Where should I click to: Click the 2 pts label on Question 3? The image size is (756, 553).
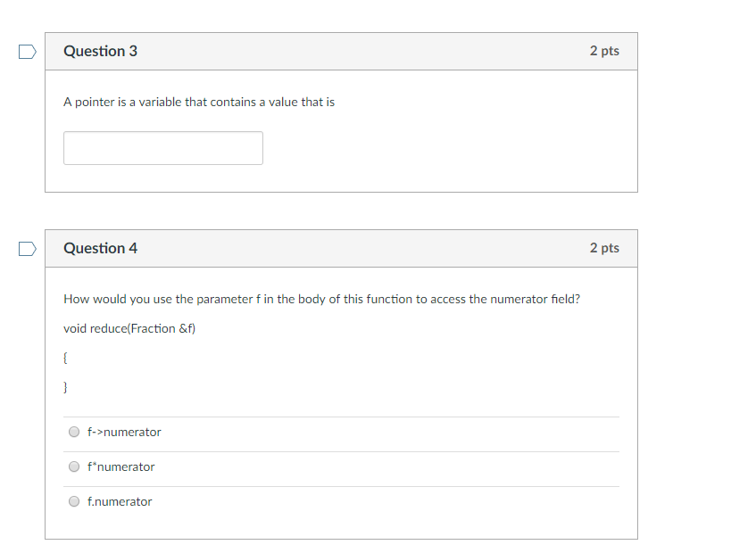click(x=604, y=51)
